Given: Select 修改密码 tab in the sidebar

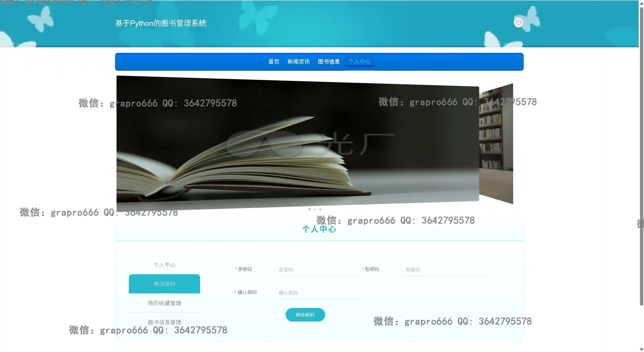Looking at the screenshot, I should [164, 284].
